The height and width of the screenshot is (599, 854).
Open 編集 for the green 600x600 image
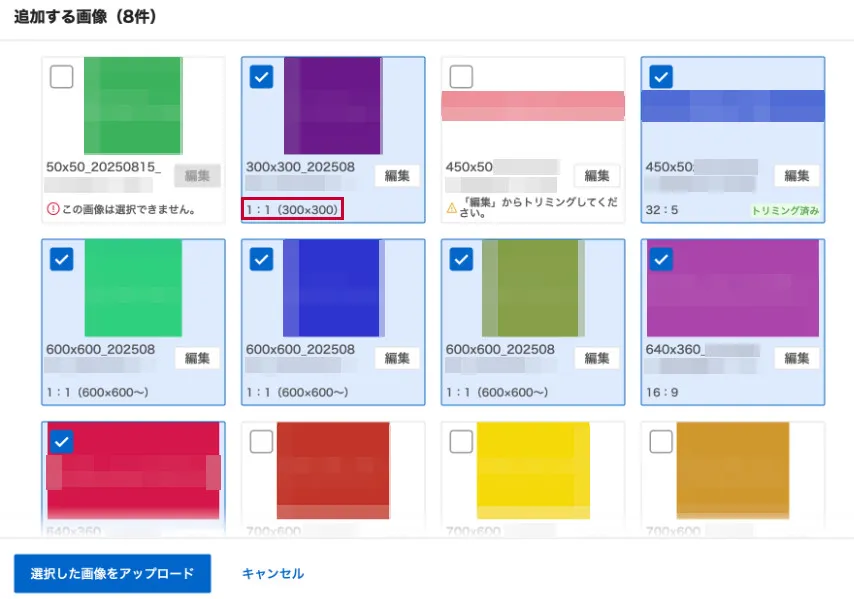click(197, 358)
